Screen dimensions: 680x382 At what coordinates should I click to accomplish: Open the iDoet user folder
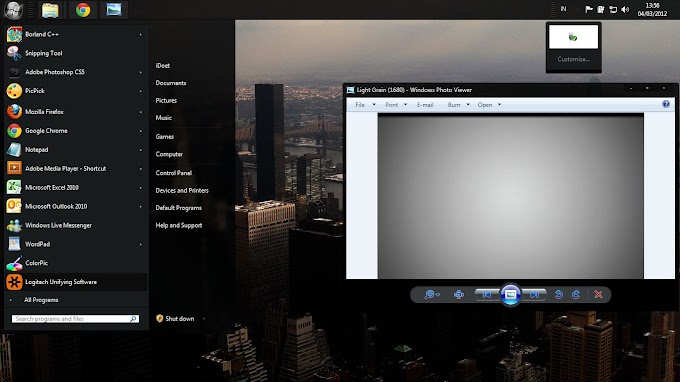(x=163, y=65)
